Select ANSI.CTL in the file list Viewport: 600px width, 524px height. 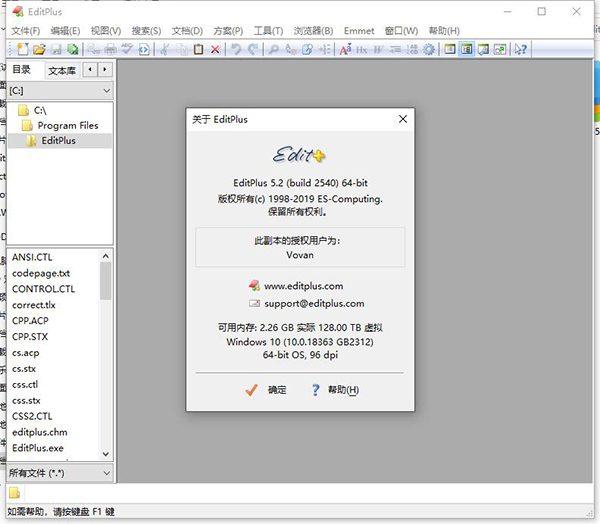pyautogui.click(x=32, y=257)
